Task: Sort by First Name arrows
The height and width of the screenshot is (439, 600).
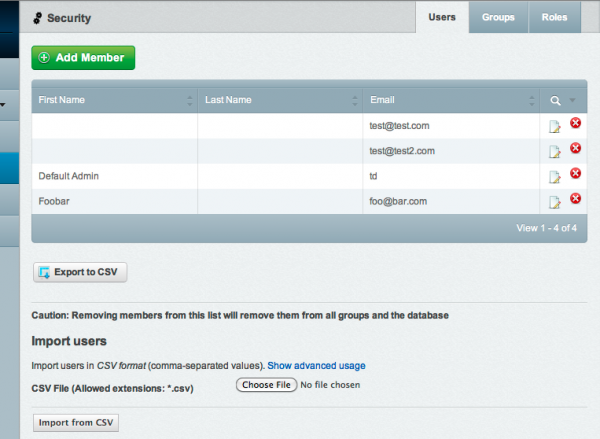Action: [x=190, y=101]
